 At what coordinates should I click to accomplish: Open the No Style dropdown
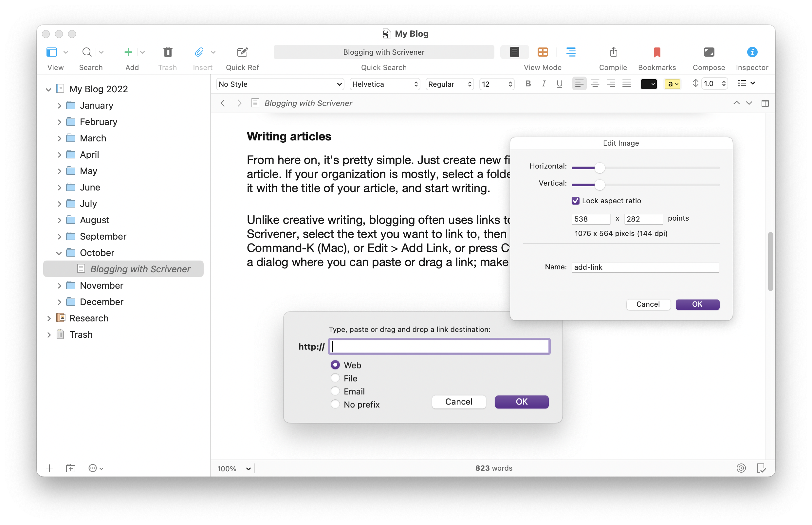(x=280, y=84)
